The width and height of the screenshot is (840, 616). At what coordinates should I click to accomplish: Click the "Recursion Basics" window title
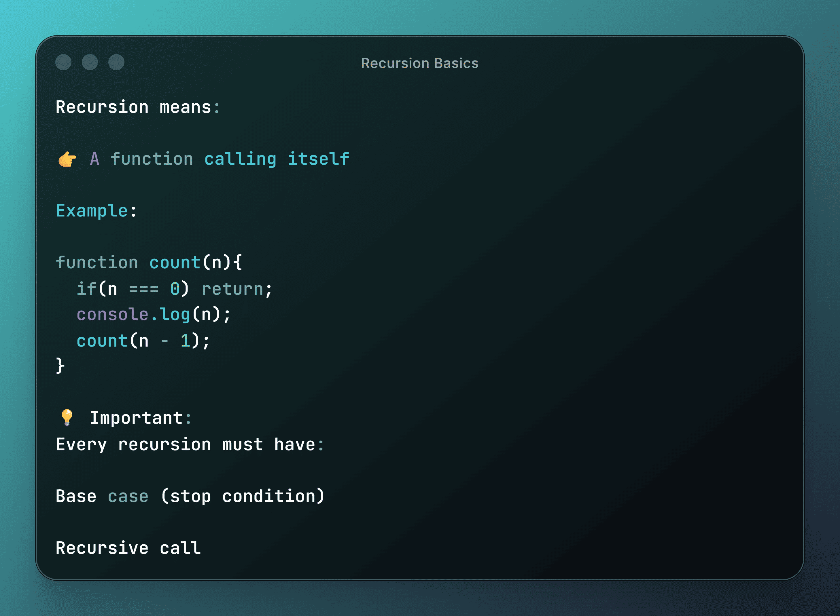[420, 63]
